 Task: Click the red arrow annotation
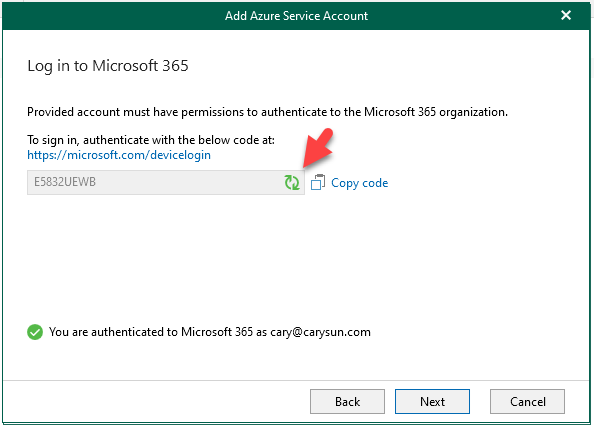point(317,148)
